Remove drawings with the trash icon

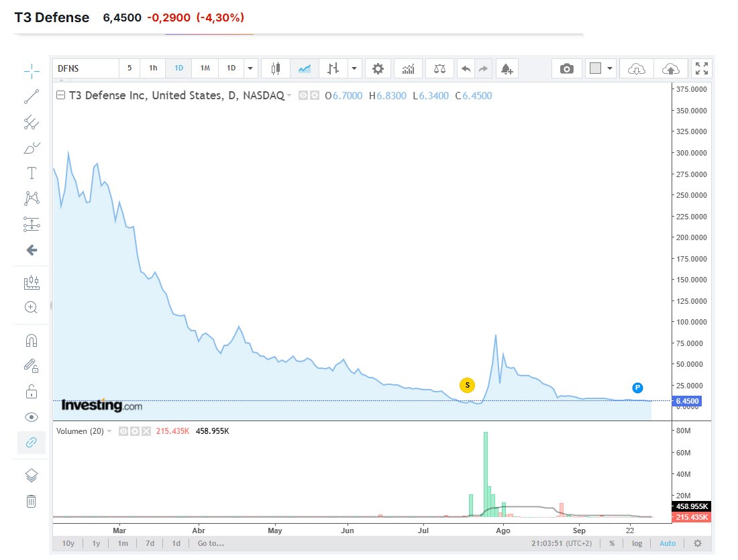(x=31, y=501)
